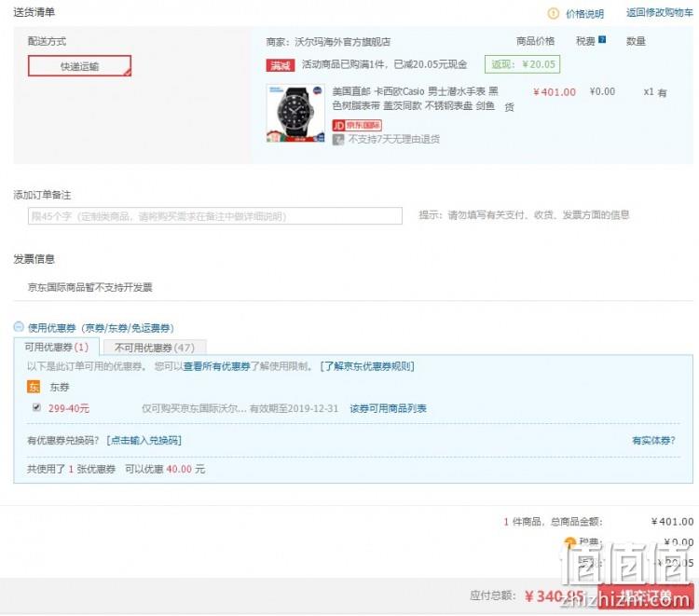Click the 299-40元 coupon label
The height and width of the screenshot is (616, 699).
(x=69, y=408)
